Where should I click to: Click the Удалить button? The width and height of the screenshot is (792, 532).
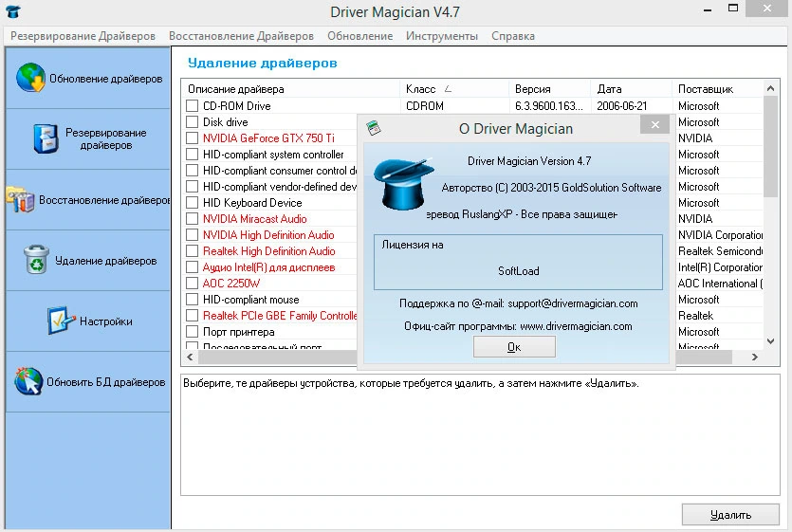(730, 515)
